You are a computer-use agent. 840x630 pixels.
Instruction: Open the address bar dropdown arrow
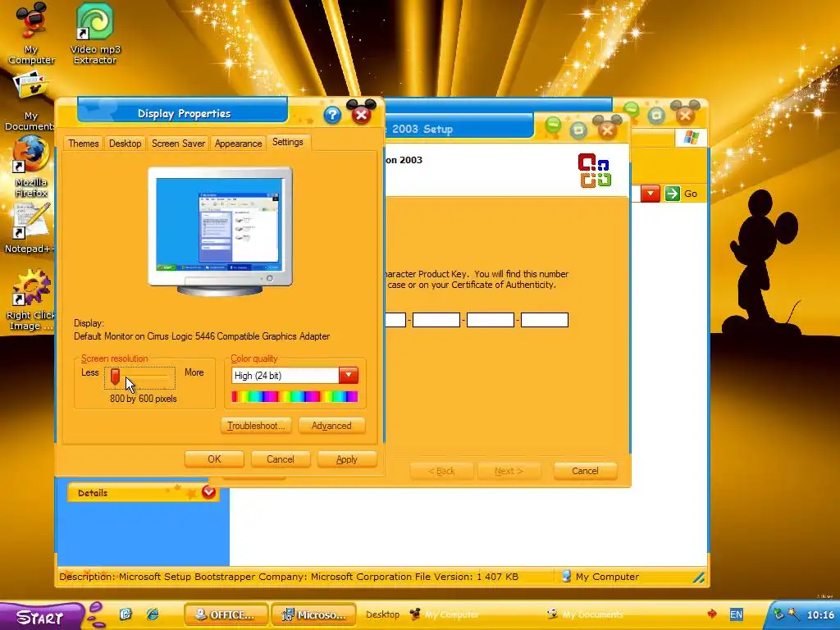point(650,194)
